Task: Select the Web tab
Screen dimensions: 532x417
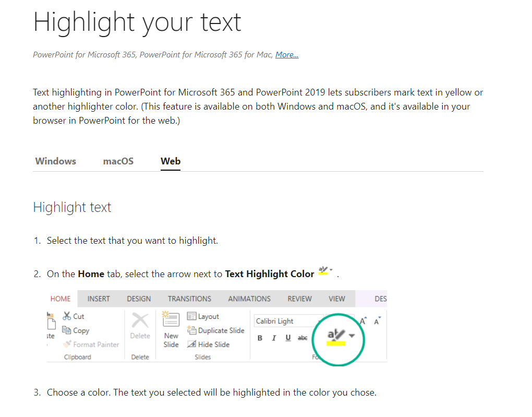Action: pos(171,161)
